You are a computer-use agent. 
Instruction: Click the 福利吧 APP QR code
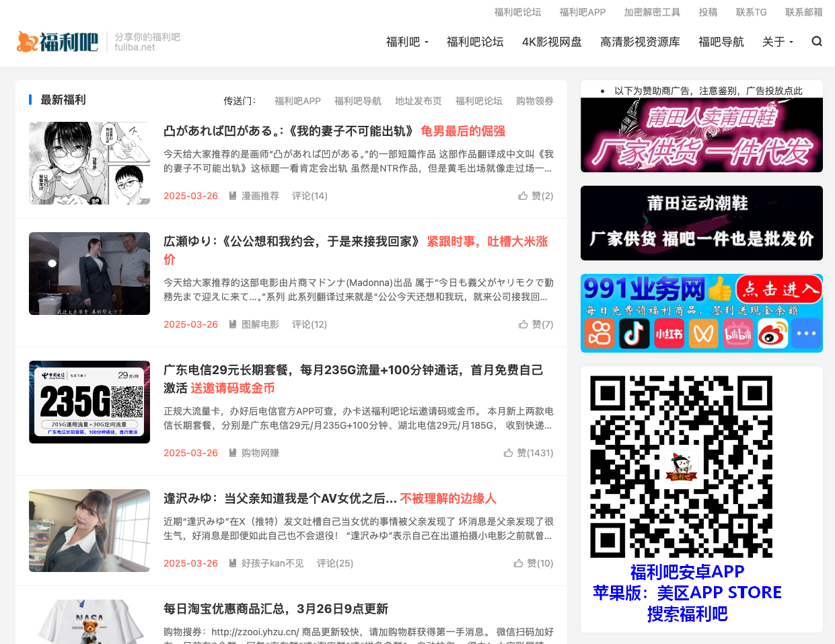[x=681, y=466]
